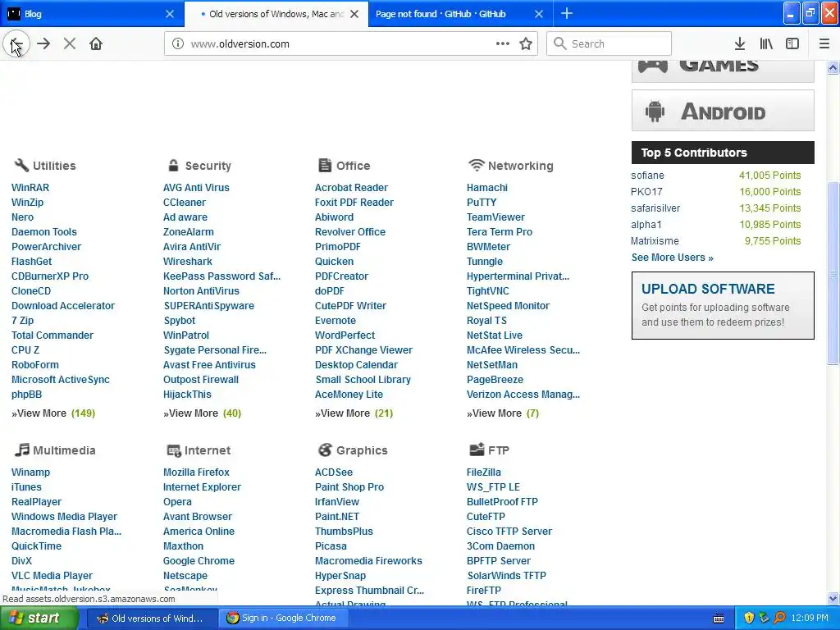Open Sign in - Google Chrome taskbar item
The width and height of the screenshot is (840, 630).
coord(283,619)
